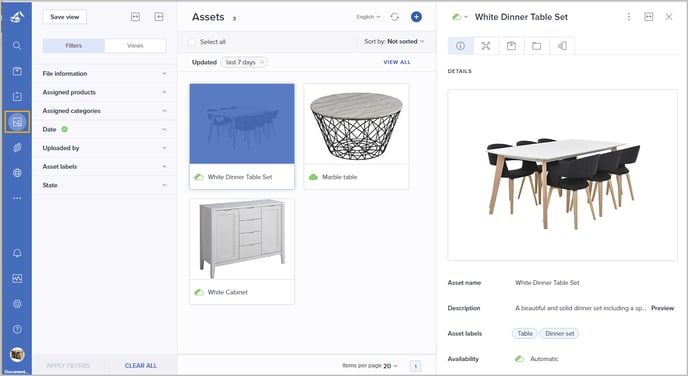Open the Sort by dropdown

(394, 41)
